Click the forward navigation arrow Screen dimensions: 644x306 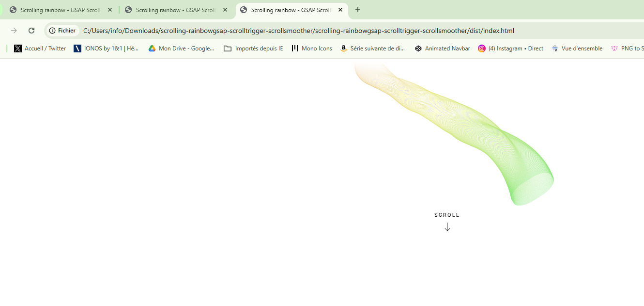pos(14,31)
